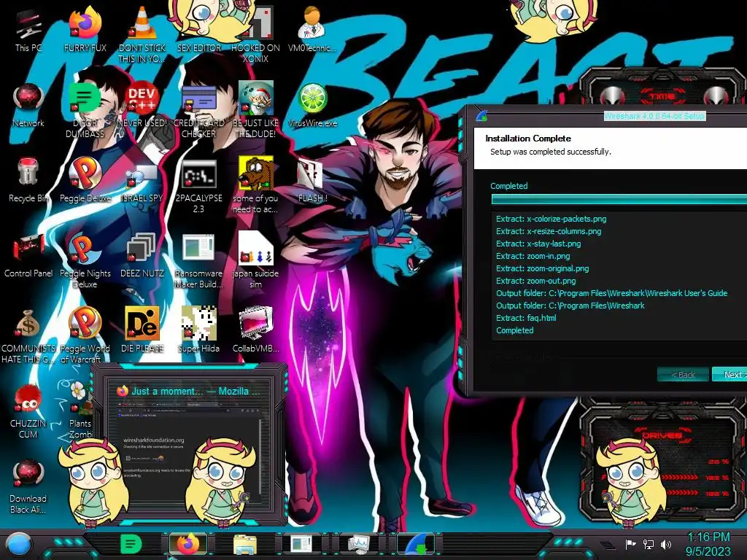Open the FURRY FUX Firefox shortcut
The height and width of the screenshot is (560, 747).
coord(85,29)
